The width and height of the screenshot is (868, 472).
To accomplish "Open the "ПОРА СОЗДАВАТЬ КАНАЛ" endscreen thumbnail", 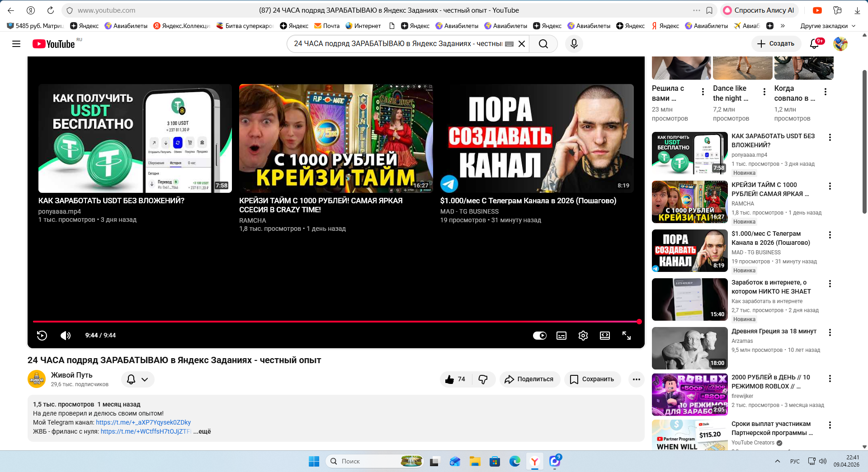I will tap(537, 138).
